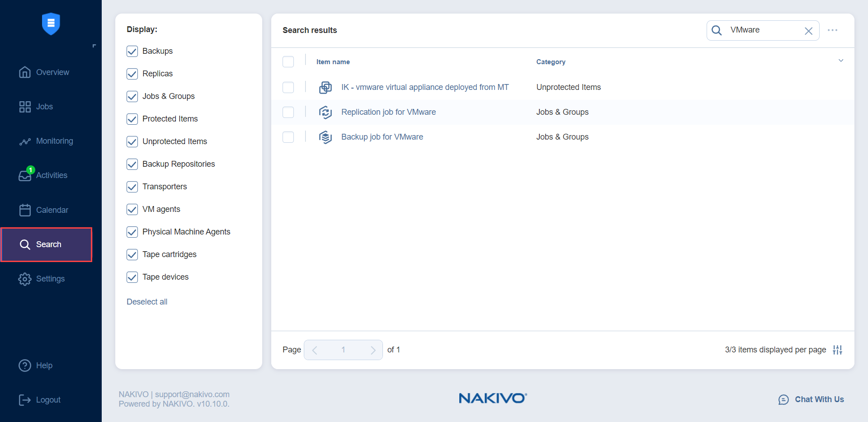Open the items per page settings icon
The width and height of the screenshot is (868, 422).
[838, 350]
